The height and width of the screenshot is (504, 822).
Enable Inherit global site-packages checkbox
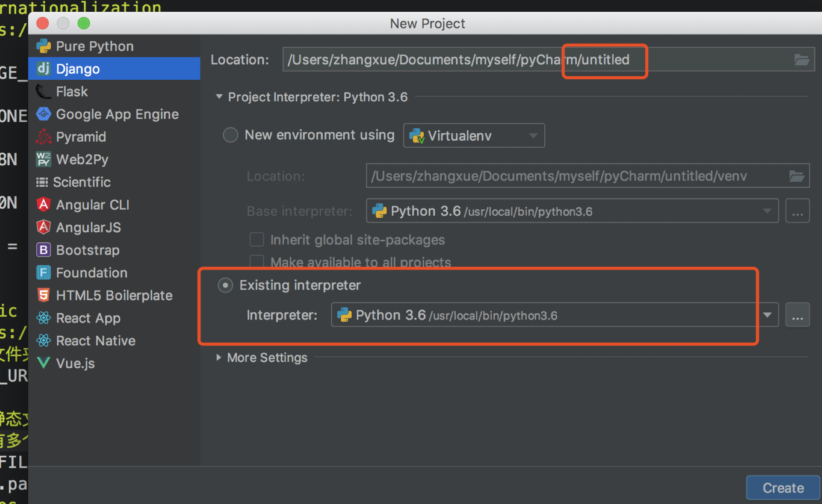257,240
